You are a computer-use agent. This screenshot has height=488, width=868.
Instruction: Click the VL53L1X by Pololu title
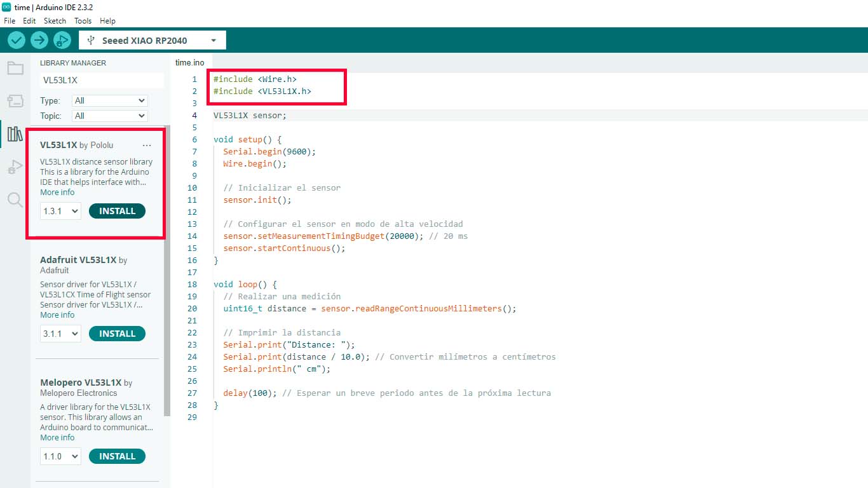click(x=76, y=145)
